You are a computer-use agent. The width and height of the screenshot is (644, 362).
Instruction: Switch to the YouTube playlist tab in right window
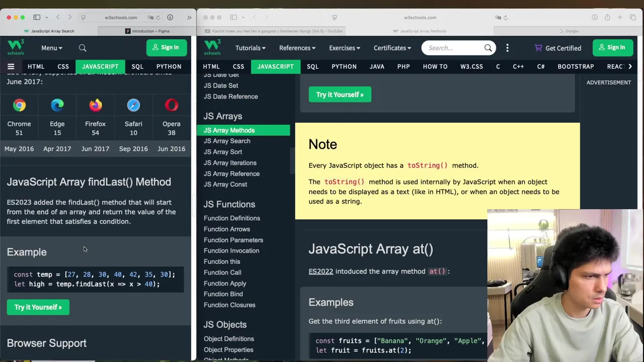[274, 31]
